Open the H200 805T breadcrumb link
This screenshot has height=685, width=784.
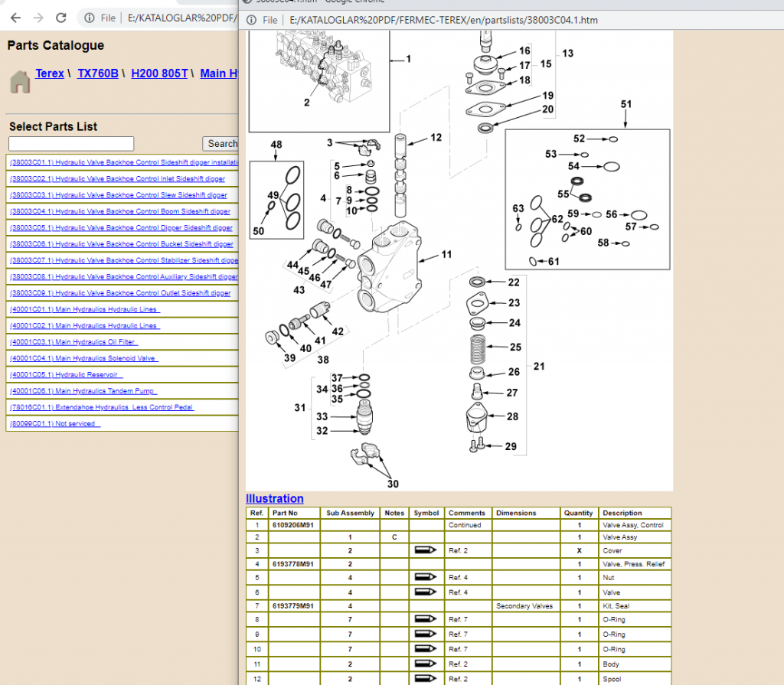tap(158, 73)
